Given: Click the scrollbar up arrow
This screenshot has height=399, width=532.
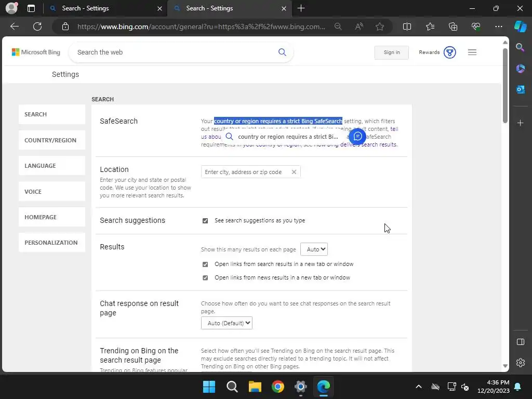Looking at the screenshot, I should point(505,43).
